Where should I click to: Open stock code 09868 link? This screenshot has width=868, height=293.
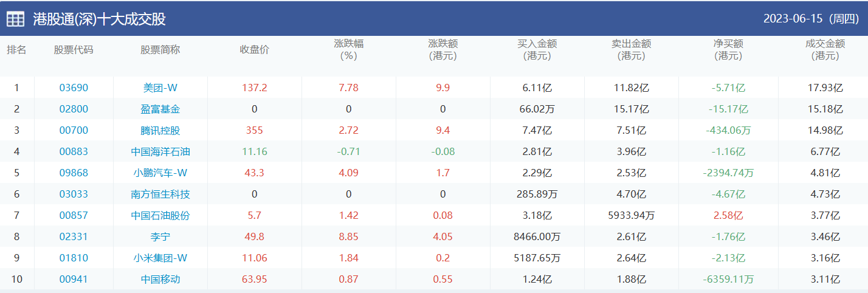[x=74, y=173]
